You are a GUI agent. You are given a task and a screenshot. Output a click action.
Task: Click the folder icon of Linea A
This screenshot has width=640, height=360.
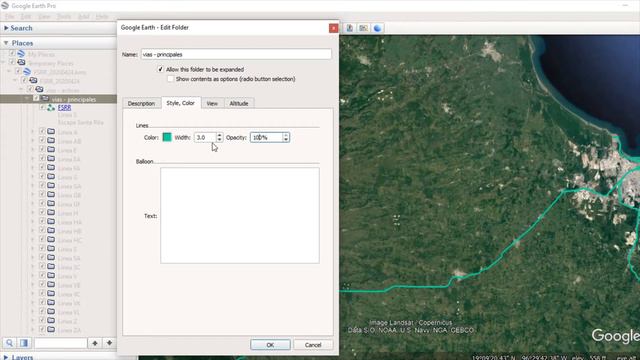click(51, 132)
